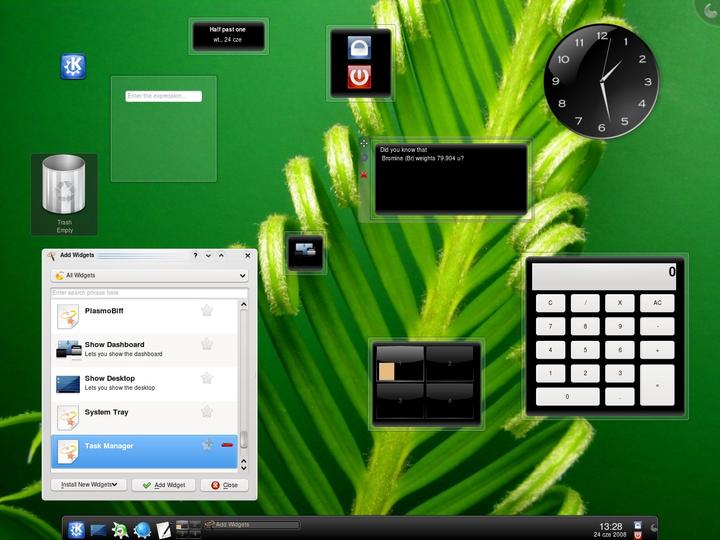Expand the All Widgets category dropdown
This screenshot has width=720, height=540.
[x=149, y=276]
